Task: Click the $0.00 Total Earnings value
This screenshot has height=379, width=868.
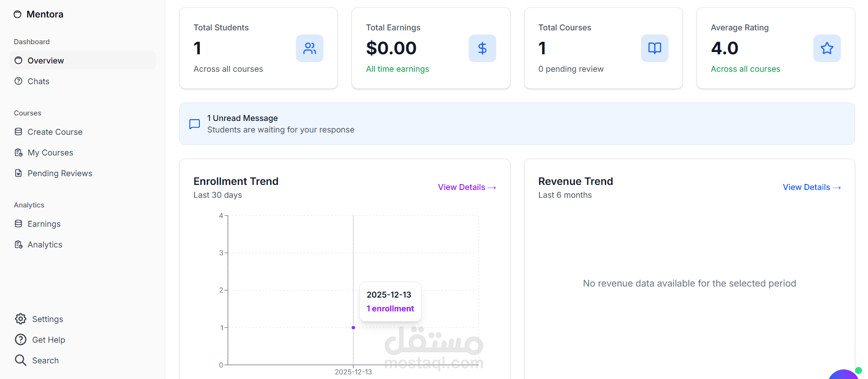Action: pos(391,48)
